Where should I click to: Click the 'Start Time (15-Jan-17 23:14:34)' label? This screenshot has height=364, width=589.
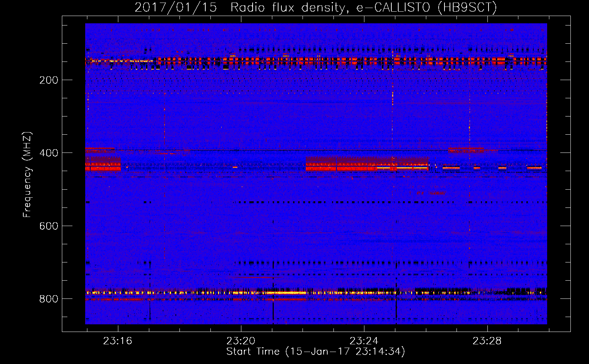(x=316, y=352)
